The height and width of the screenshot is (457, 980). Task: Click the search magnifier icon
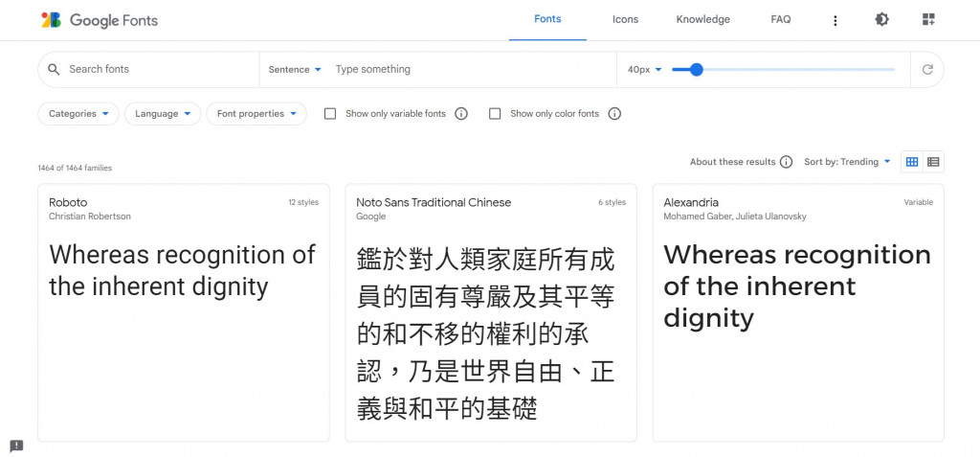(54, 70)
